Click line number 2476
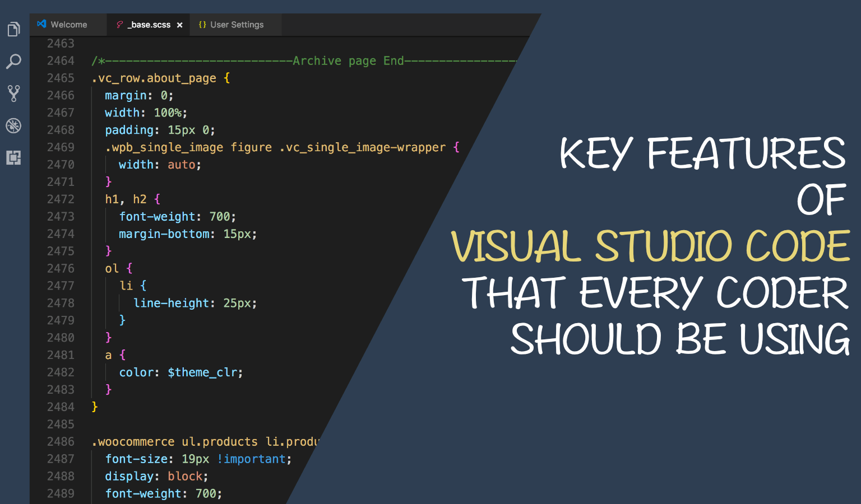This screenshot has width=861, height=504. coord(61,269)
